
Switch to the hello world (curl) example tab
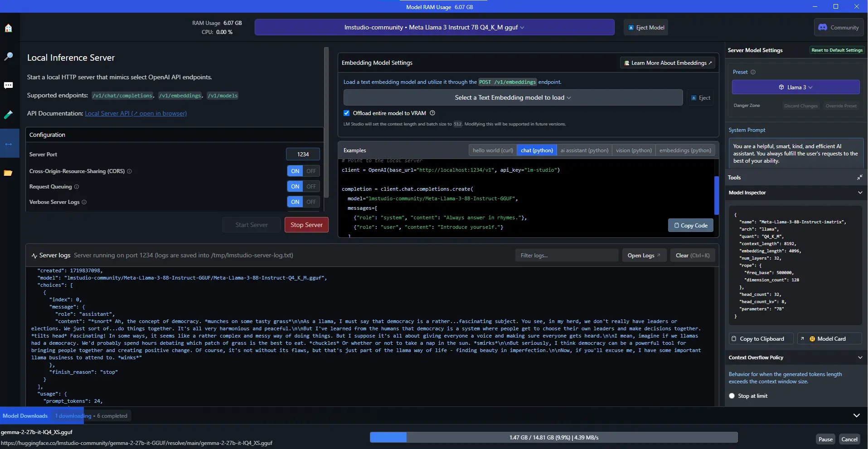click(x=493, y=150)
